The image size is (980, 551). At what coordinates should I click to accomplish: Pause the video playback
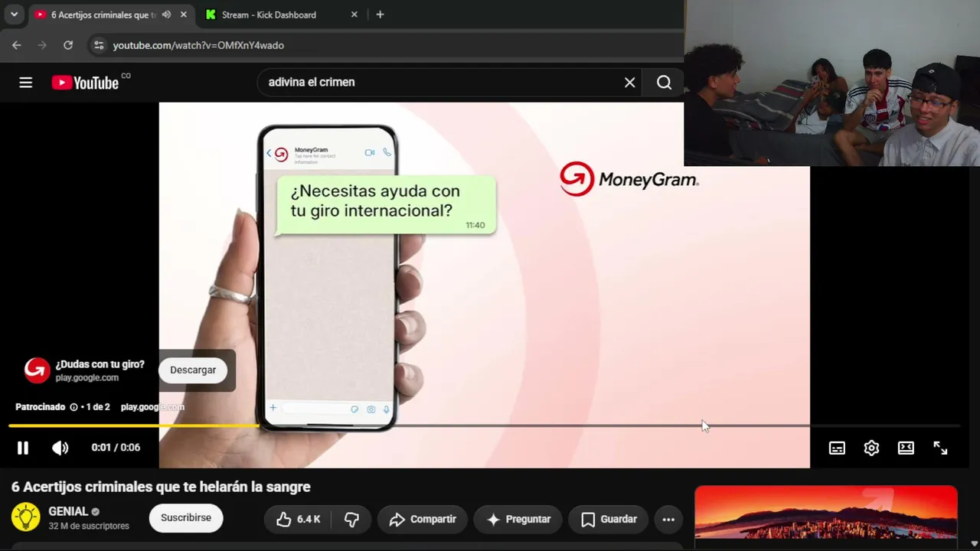23,448
